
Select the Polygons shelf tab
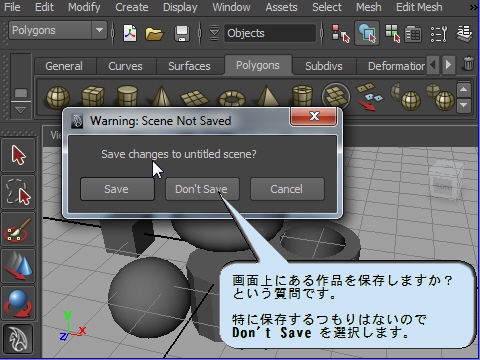258,65
